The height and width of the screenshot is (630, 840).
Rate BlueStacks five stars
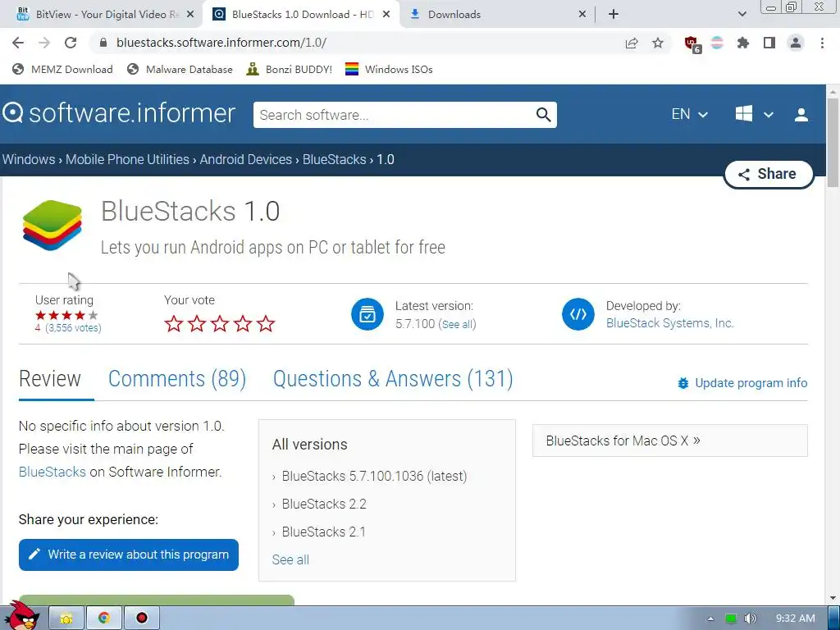266,323
